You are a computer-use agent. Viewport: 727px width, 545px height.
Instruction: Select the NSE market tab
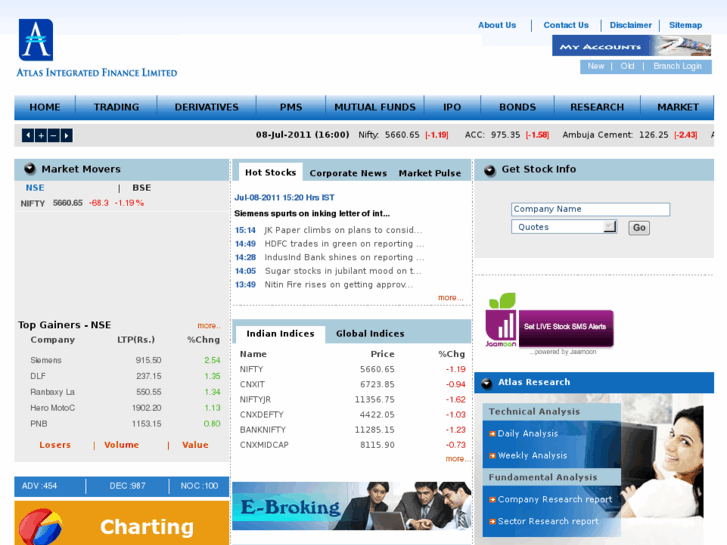(x=35, y=188)
